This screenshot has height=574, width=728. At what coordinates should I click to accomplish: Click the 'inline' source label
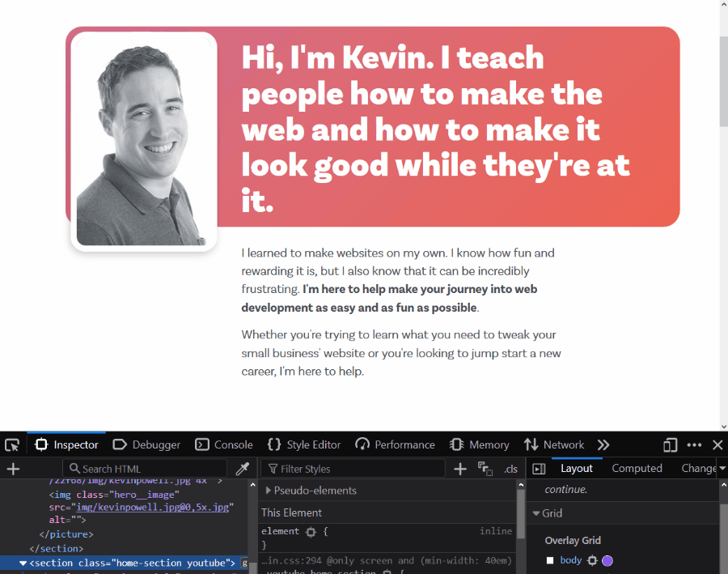tap(495, 531)
